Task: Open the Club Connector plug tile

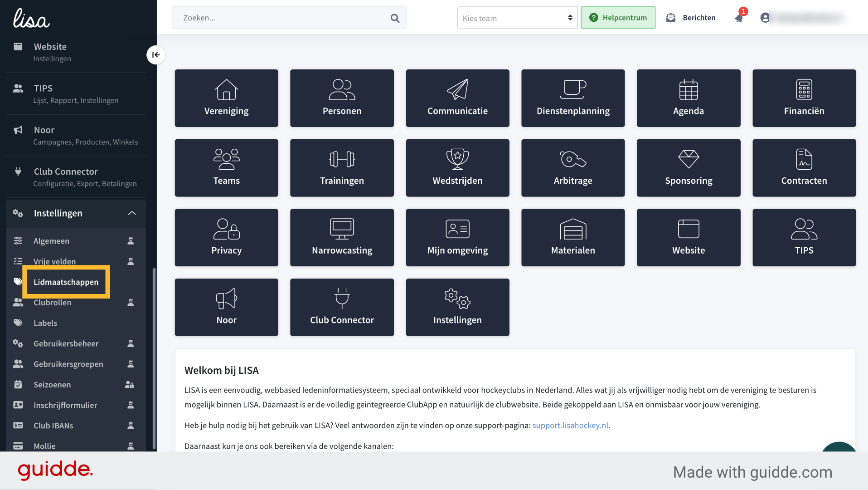Action: click(342, 307)
